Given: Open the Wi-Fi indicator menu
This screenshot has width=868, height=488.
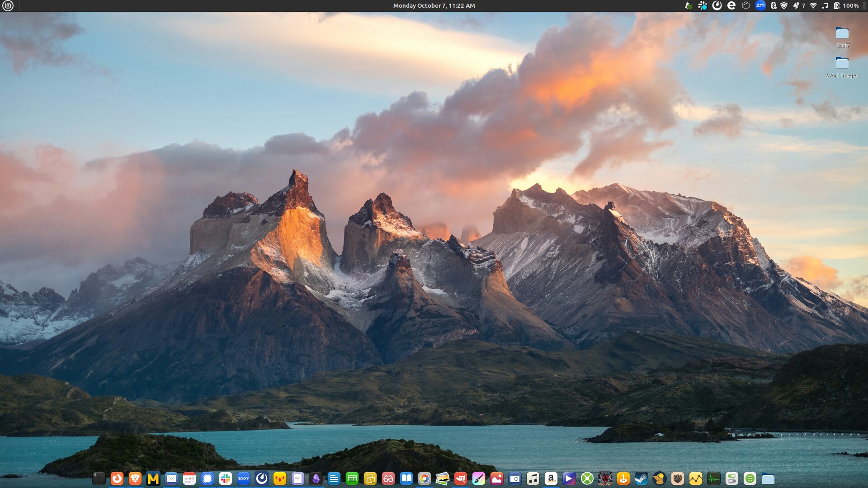Looking at the screenshot, I should tap(813, 6).
